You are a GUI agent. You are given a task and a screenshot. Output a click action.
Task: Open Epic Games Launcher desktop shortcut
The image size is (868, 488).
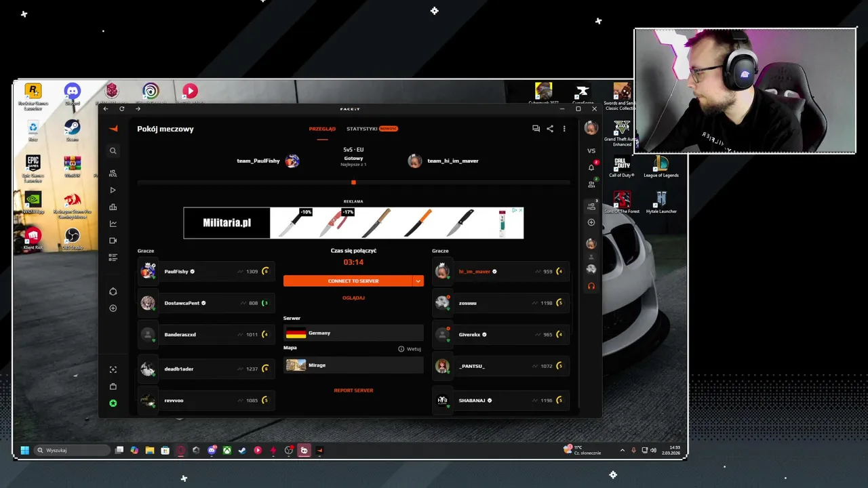point(33,168)
